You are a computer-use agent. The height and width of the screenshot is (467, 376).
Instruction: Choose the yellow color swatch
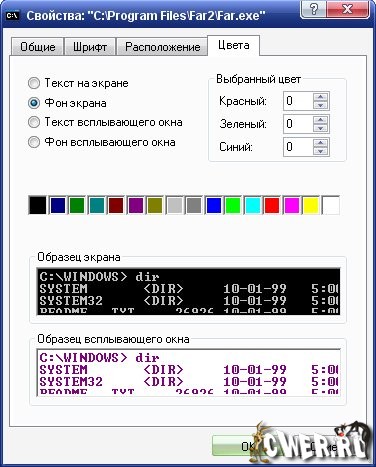311,205
